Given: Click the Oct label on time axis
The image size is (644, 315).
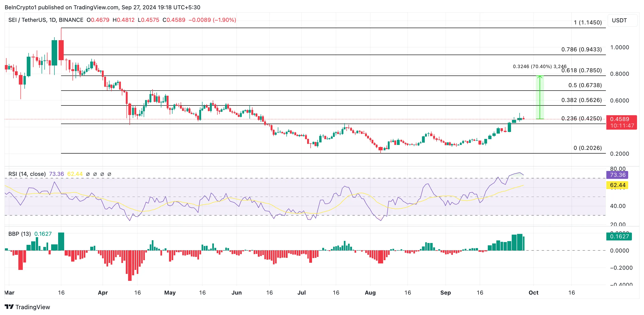Looking at the screenshot, I should click(533, 292).
